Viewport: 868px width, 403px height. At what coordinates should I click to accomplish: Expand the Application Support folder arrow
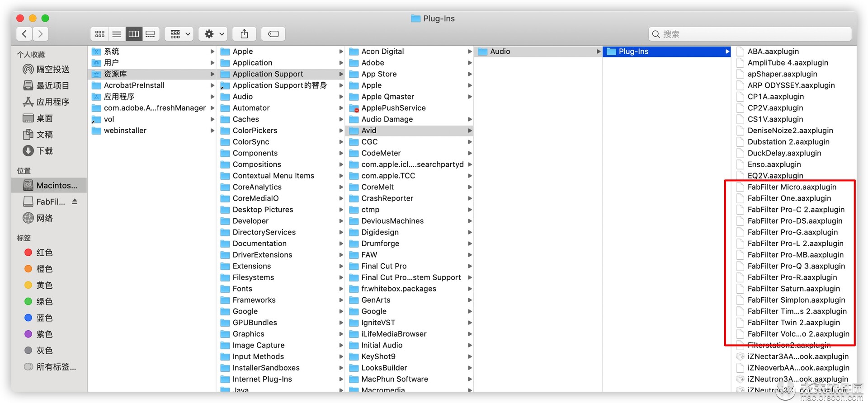(x=341, y=74)
